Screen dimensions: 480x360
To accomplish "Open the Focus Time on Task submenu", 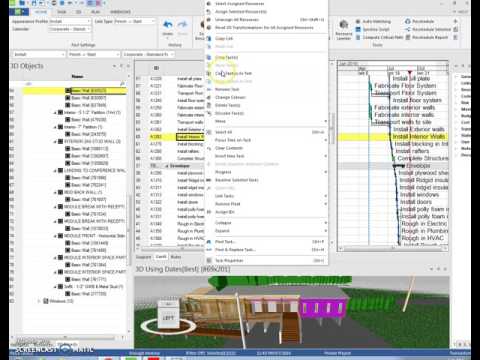I will [x=266, y=140].
